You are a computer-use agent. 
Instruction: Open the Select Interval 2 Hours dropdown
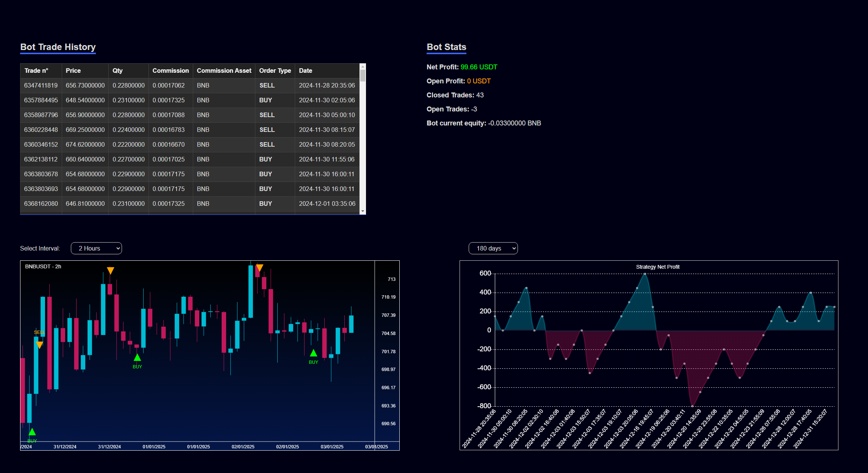click(96, 248)
